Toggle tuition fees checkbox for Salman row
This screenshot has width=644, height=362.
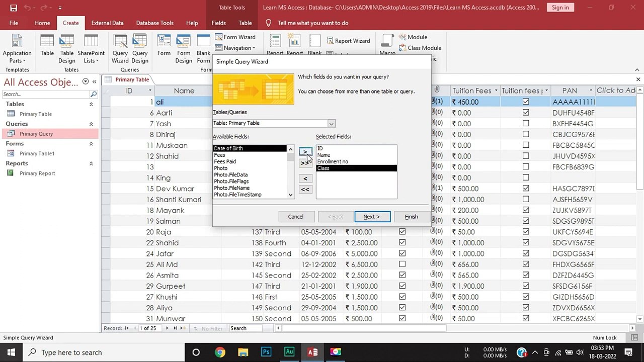[x=526, y=221]
